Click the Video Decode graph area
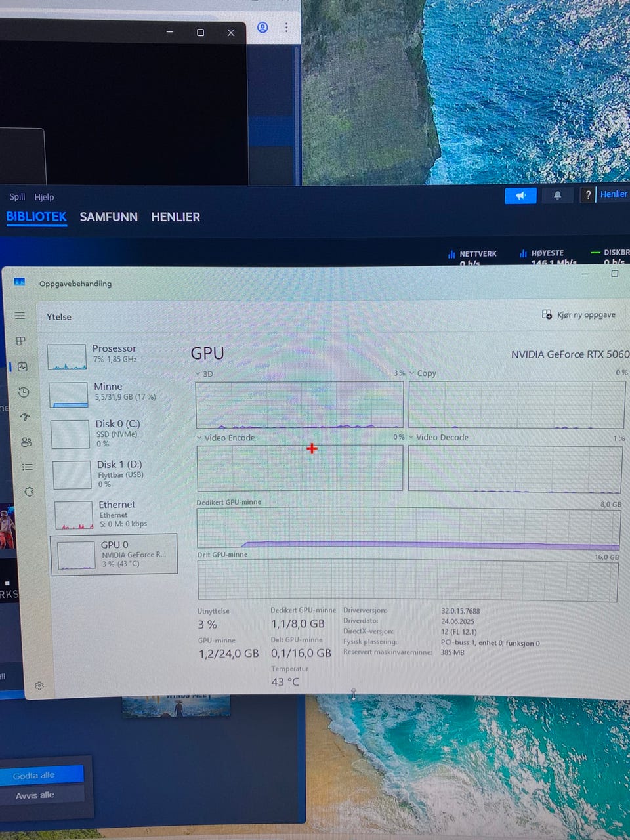 [515, 469]
